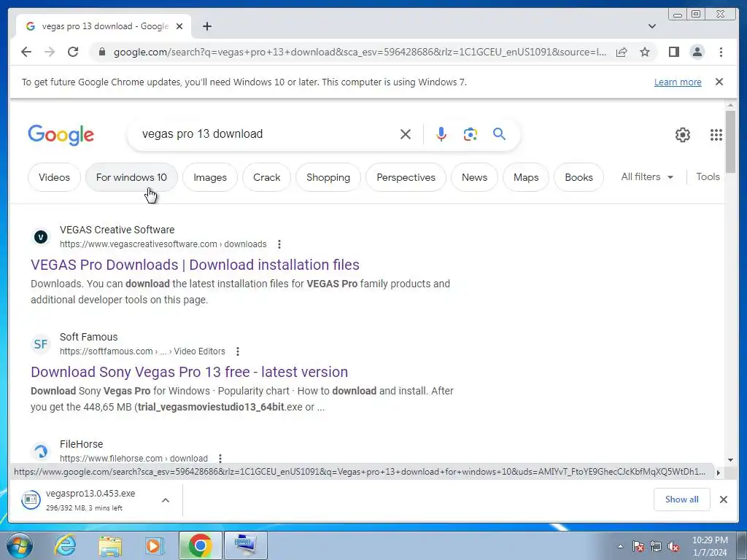Open the tab search chevron
This screenshot has height=560, width=747.
point(651,26)
